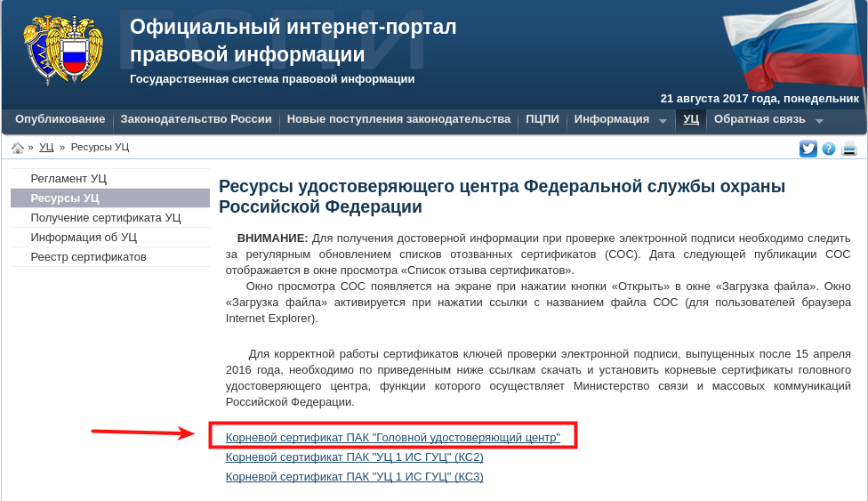The image size is (868, 501).
Task: Open Реестр сертификатов in sidebar
Action: (88, 257)
